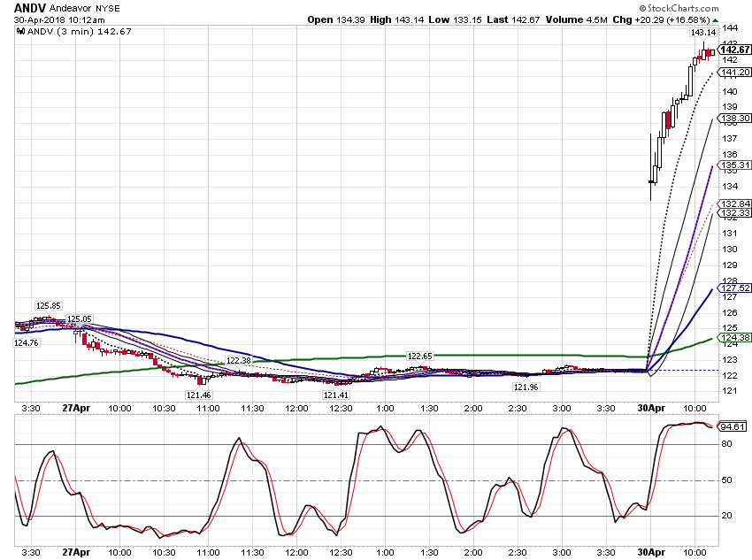This screenshot has height=560, width=752.
Task: Select the 121.96 low callout
Action: [x=526, y=387]
